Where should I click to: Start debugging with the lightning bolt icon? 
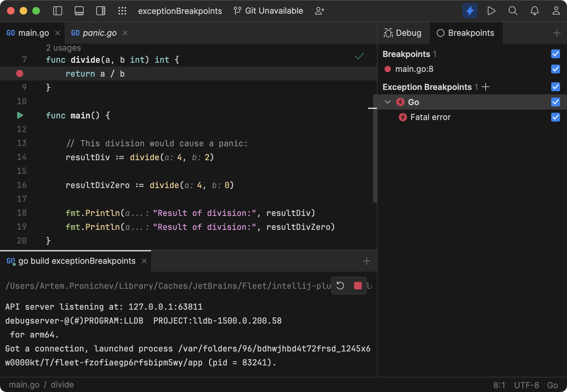pos(470,10)
